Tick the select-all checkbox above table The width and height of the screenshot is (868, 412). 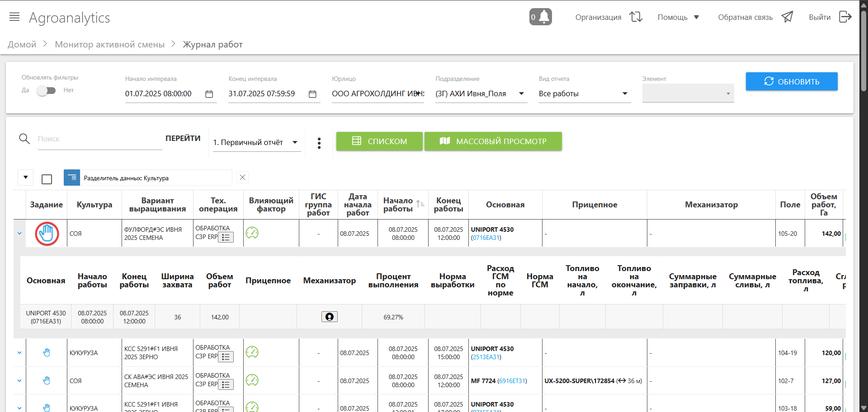(x=47, y=179)
